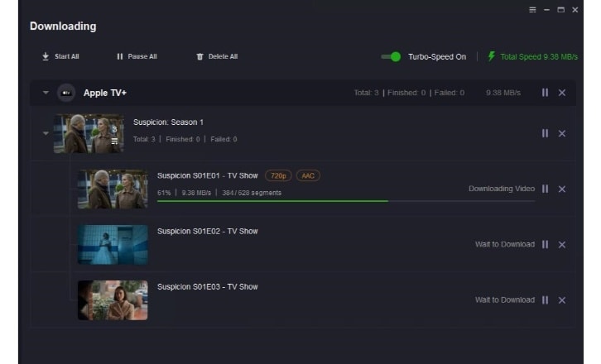Pause Suspicion S01E02 waiting download
This screenshot has height=364, width=601.
tap(545, 244)
